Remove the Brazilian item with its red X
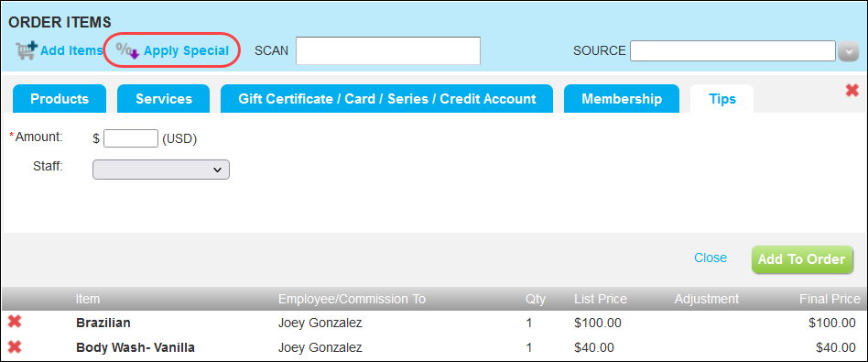868x362 pixels. pos(15,322)
